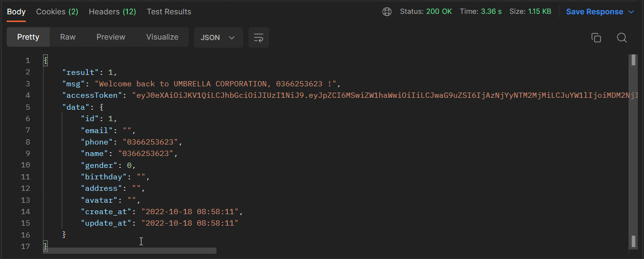Expand Save Response dropdown arrow
Viewport: 644px width, 259px height.
coord(631,12)
